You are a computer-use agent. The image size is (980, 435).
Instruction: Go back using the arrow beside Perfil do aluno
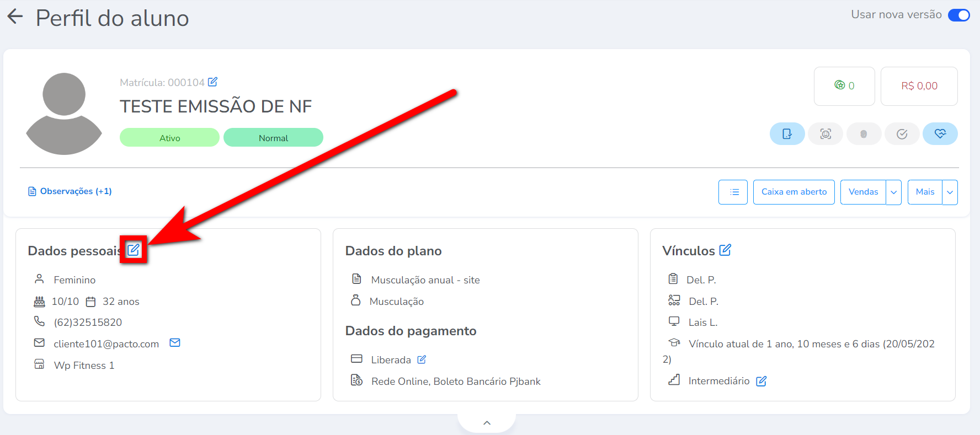(15, 17)
